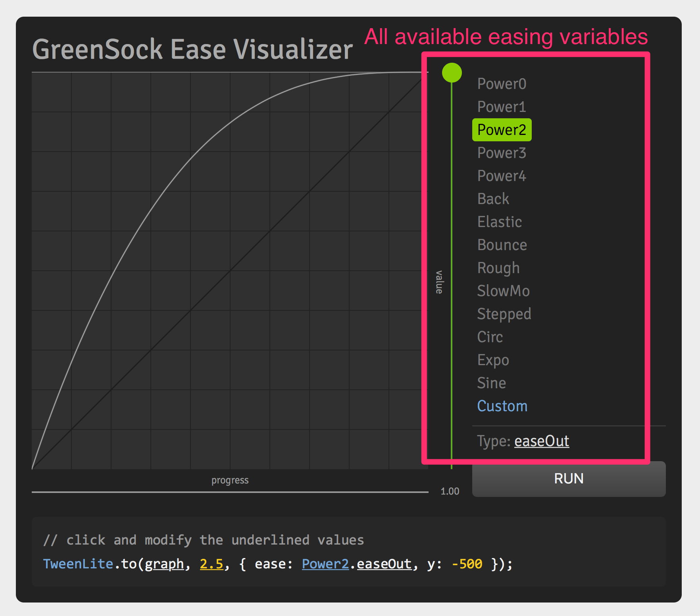Select the Sine easing
The height and width of the screenshot is (616, 700).
(x=491, y=383)
